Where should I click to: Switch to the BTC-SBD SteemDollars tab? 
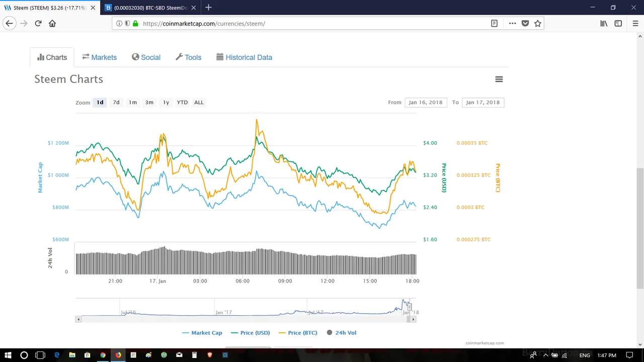(150, 8)
